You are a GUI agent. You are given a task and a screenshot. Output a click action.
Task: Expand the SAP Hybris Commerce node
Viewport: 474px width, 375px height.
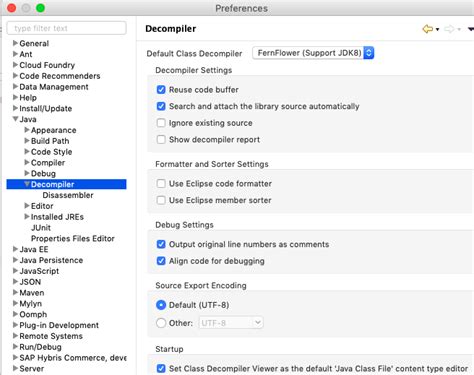coord(15,357)
